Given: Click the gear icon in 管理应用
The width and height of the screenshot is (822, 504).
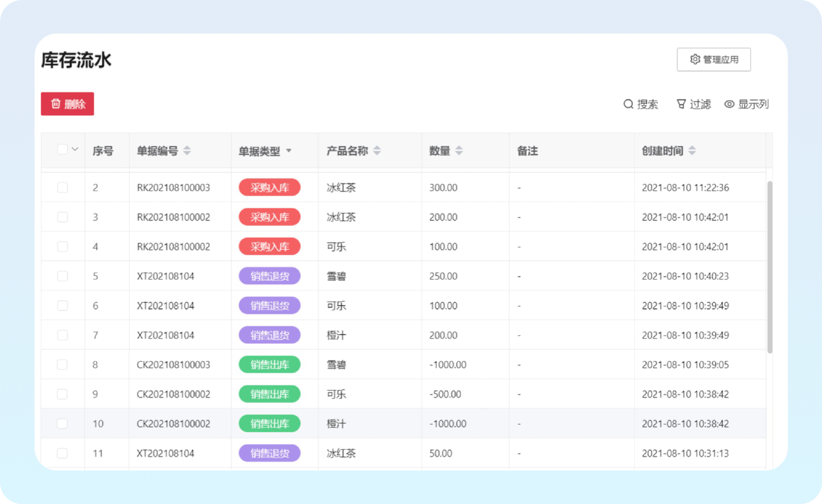Looking at the screenshot, I should pos(695,59).
